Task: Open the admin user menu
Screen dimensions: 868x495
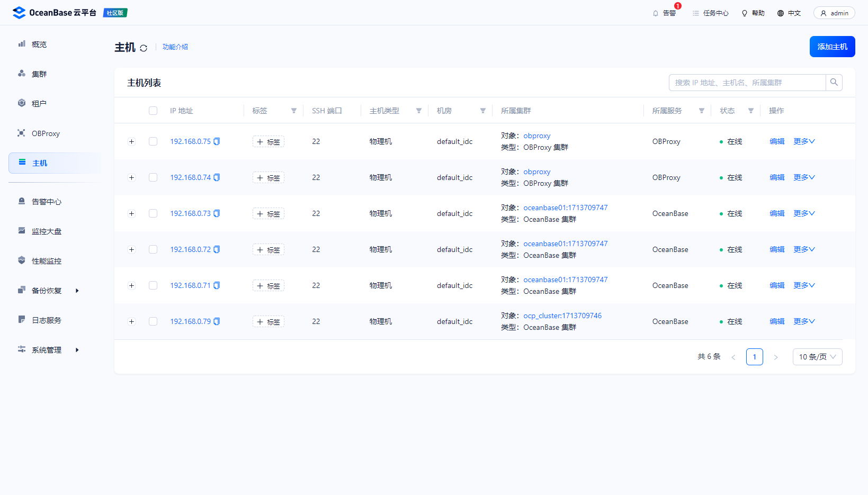Action: pyautogui.click(x=834, y=13)
